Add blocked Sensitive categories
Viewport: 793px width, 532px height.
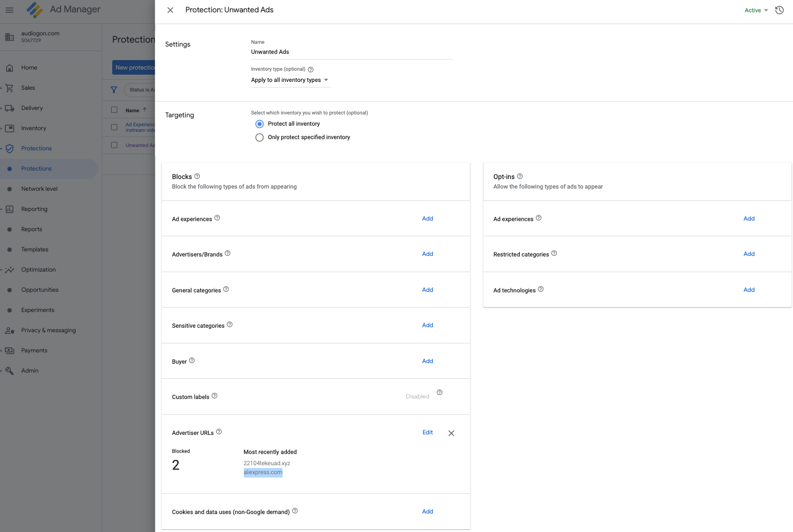coord(428,325)
